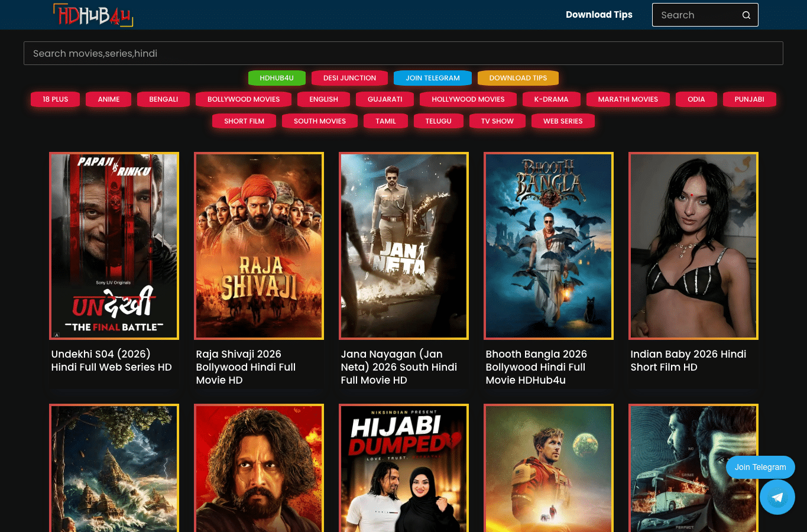Select the TV SHOW category
Viewport: 807px width, 532px height.
pyautogui.click(x=497, y=121)
